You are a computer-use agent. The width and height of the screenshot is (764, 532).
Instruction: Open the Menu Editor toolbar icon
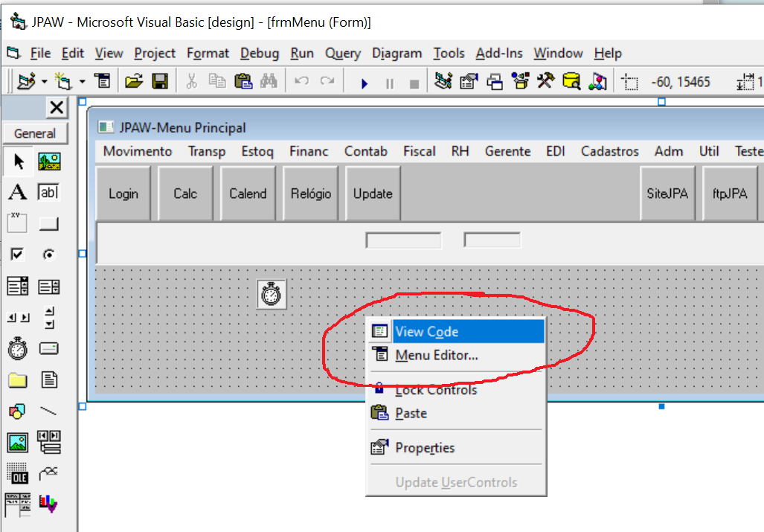(103, 81)
